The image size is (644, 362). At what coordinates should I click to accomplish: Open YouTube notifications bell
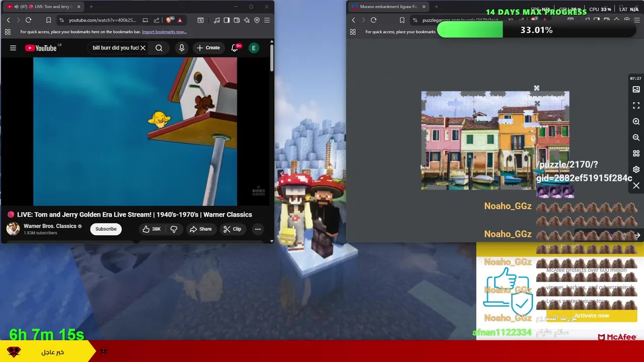(x=235, y=48)
